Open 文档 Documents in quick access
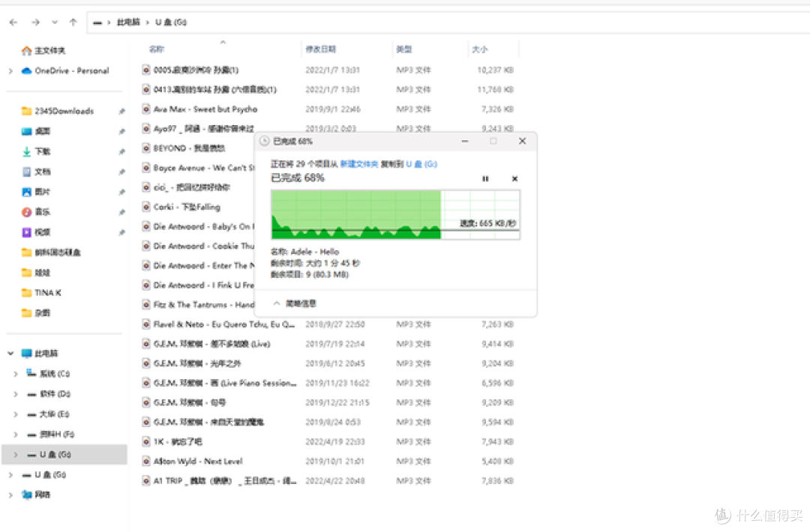810x532 pixels. [36, 172]
